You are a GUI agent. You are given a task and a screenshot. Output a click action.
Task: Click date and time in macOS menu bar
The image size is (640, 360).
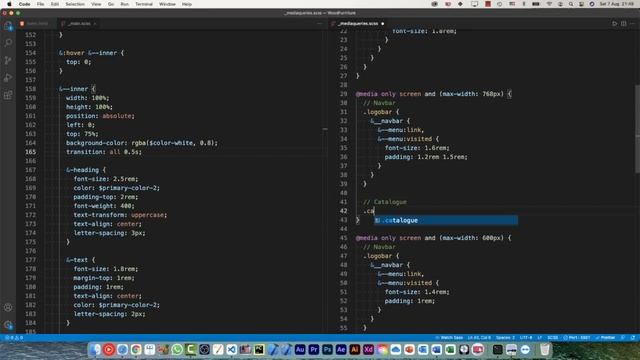tap(616, 4)
